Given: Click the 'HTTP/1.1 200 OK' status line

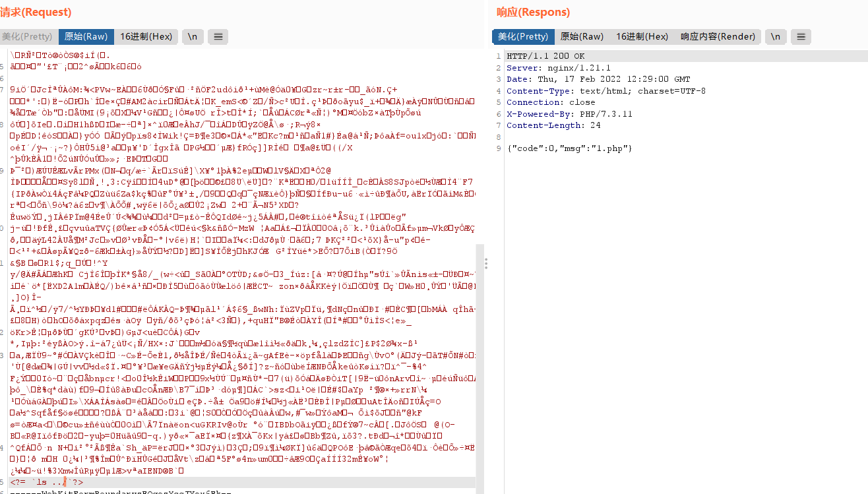Looking at the screenshot, I should click(545, 56).
